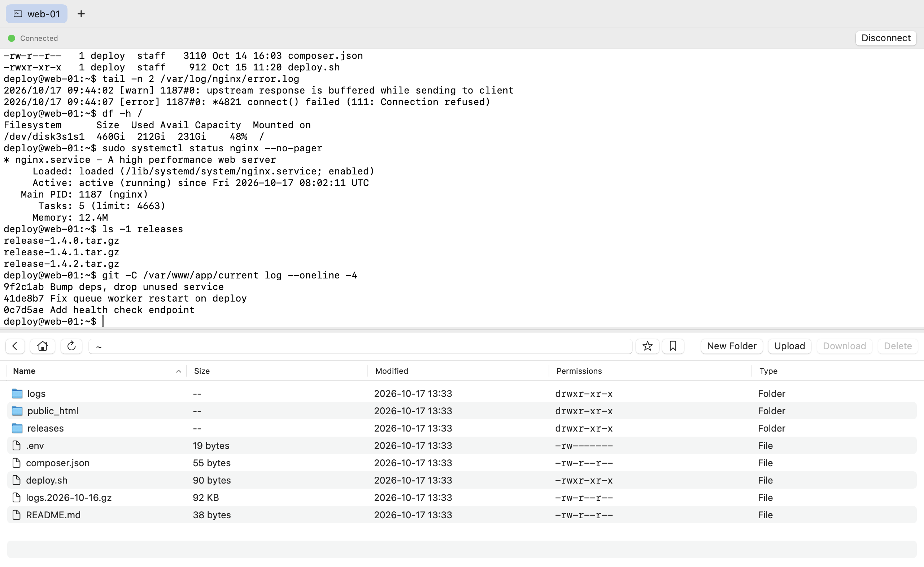This screenshot has height=567, width=924.
Task: Click the terminal prompt cursor line
Action: (53, 321)
